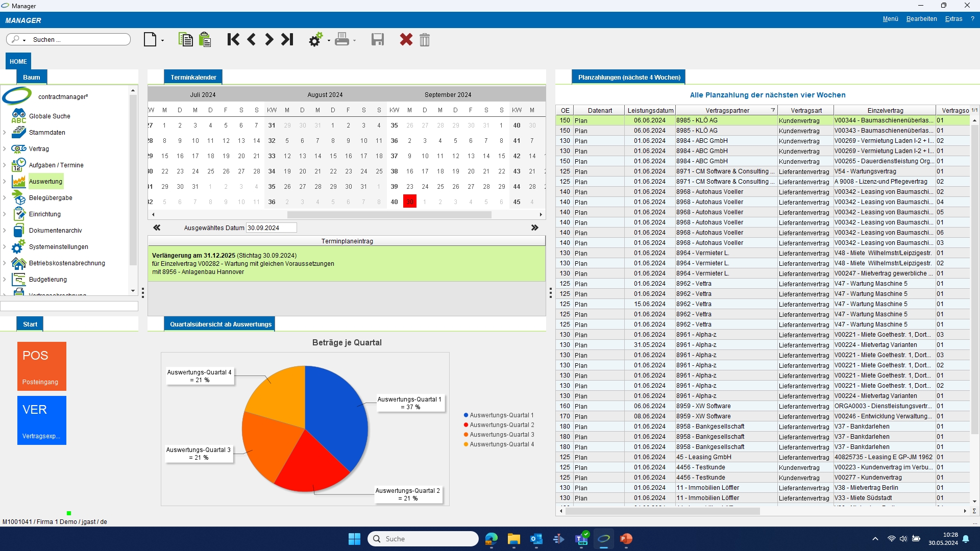Expand the Stammdaten tree node
Image resolution: width=980 pixels, height=551 pixels.
[x=5, y=133]
